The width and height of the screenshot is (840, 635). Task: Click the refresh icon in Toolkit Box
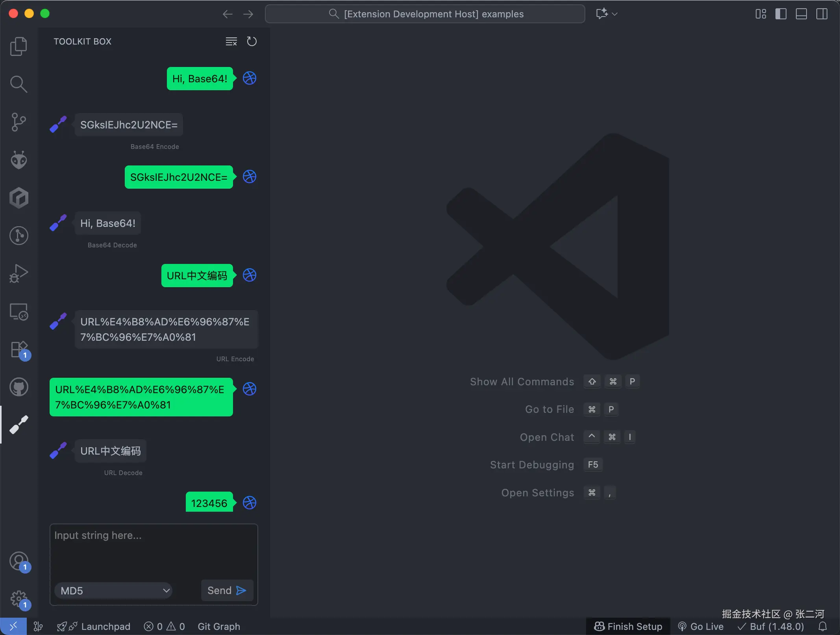tap(252, 41)
